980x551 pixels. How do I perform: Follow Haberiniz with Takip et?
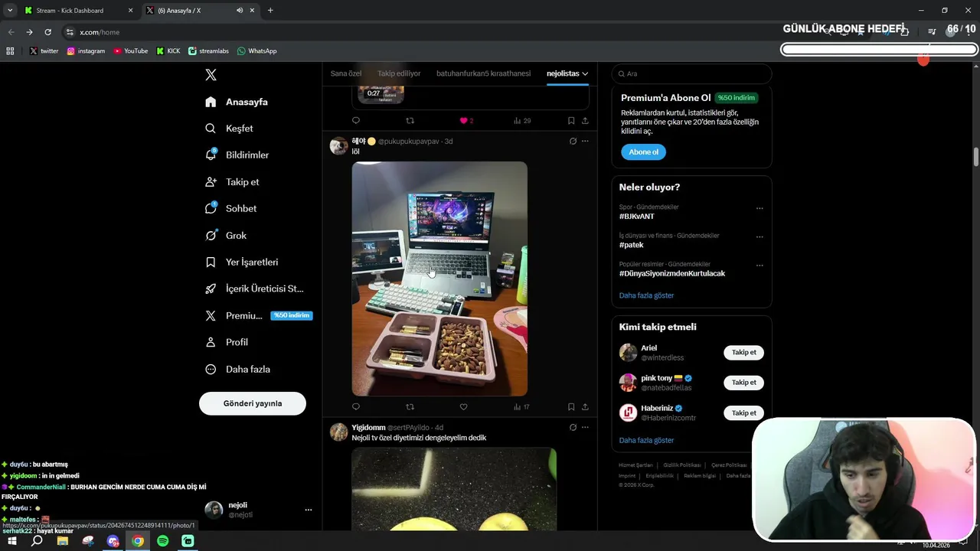(743, 413)
